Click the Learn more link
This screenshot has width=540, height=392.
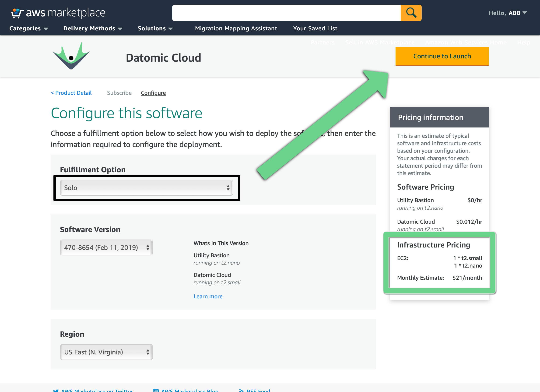208,296
